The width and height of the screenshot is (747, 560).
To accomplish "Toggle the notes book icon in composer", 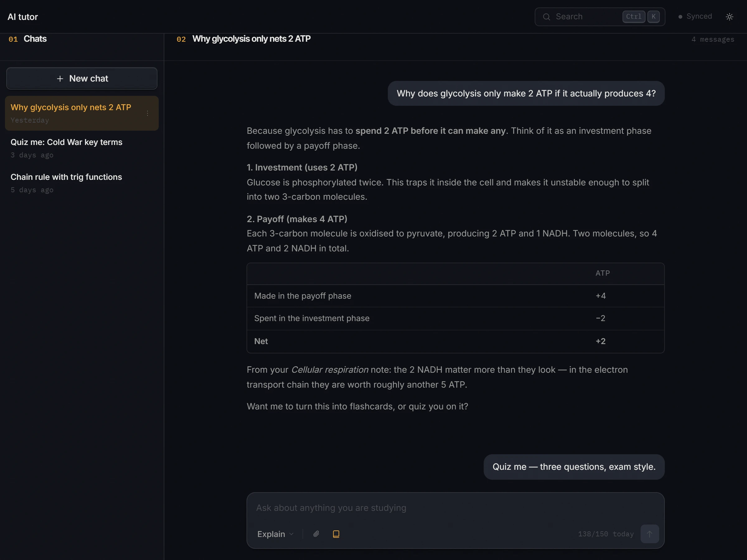I will (x=336, y=534).
